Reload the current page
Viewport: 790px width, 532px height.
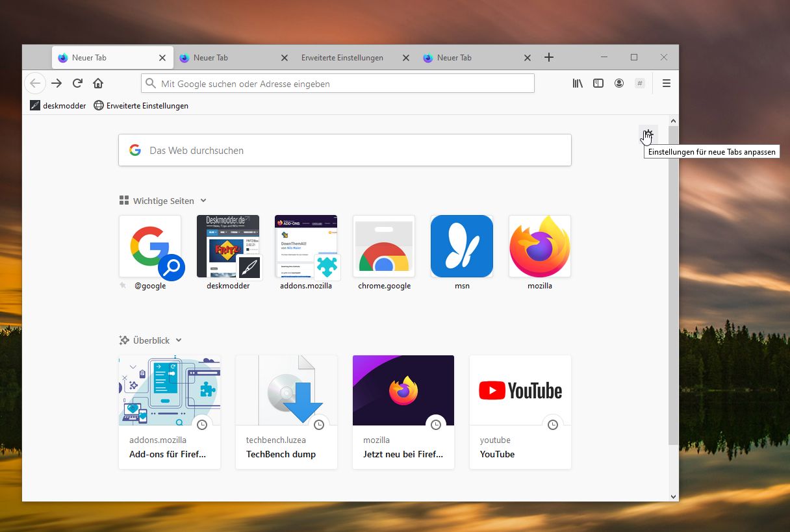(x=77, y=83)
